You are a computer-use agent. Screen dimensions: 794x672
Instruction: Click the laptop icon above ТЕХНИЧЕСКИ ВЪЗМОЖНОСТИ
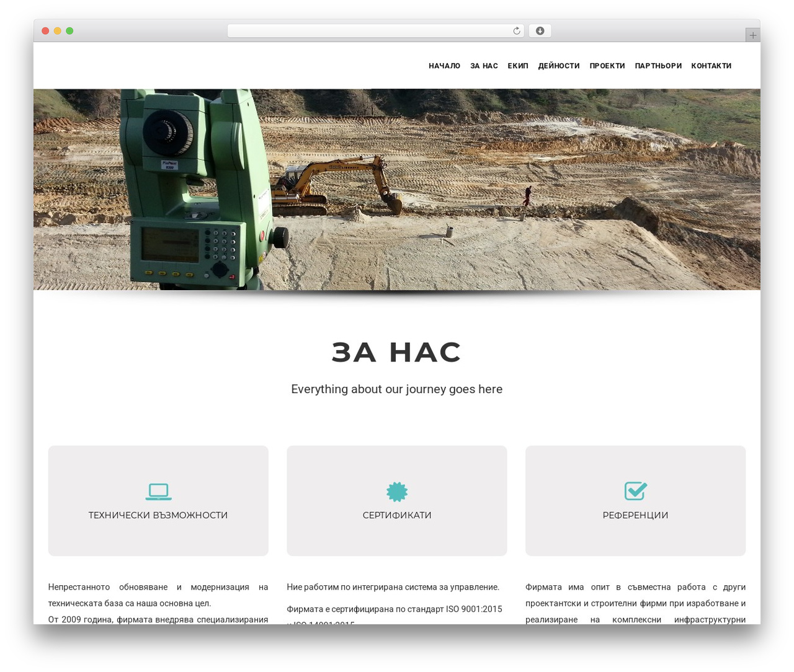158,491
